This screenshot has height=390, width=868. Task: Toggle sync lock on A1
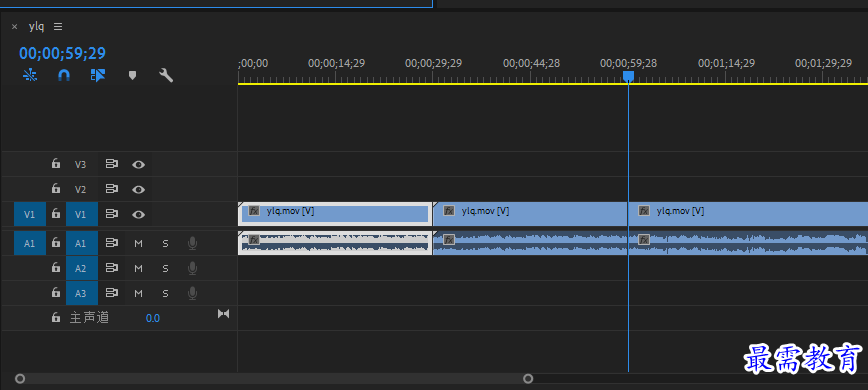click(112, 243)
